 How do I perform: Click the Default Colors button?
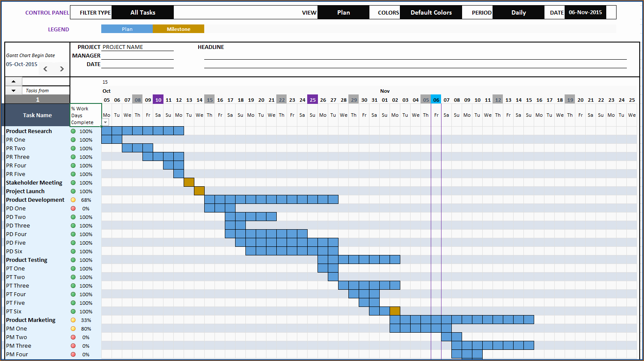point(430,12)
